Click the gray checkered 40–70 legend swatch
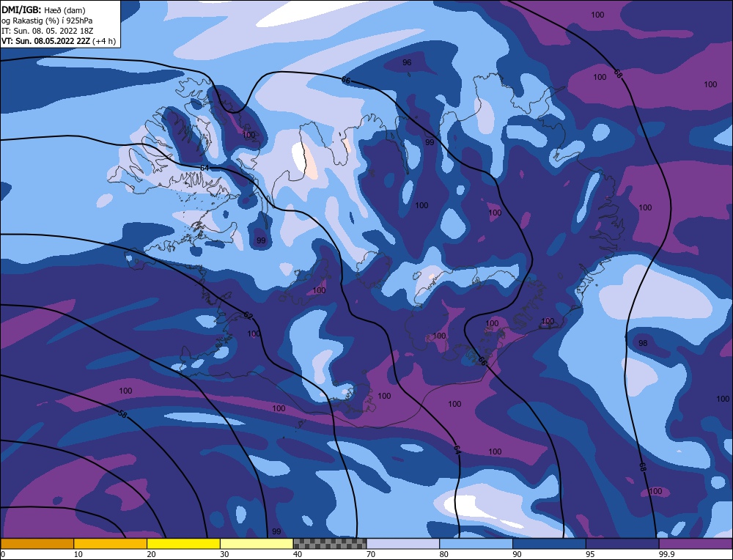 (x=330, y=543)
